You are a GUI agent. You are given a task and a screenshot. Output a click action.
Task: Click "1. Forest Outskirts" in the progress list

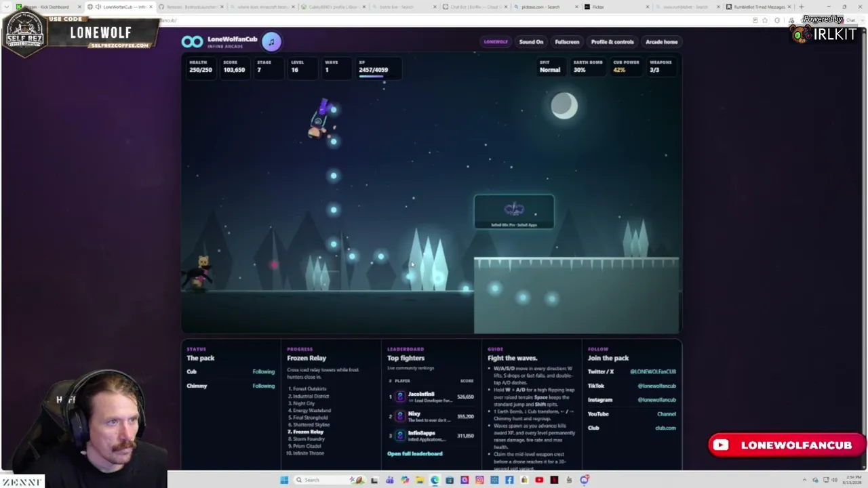click(x=307, y=389)
